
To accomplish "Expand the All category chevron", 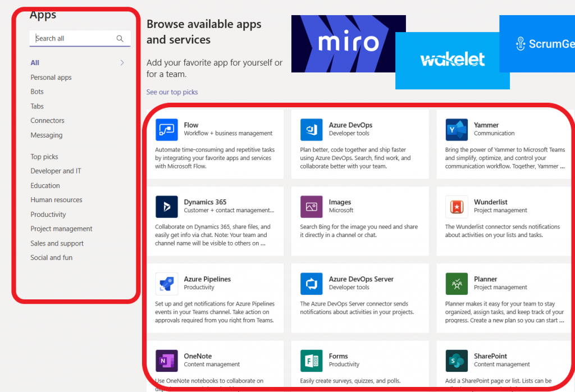I will click(122, 63).
